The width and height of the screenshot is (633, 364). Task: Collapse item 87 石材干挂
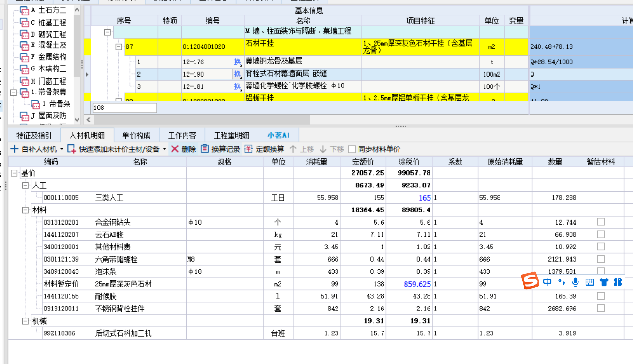coord(118,47)
